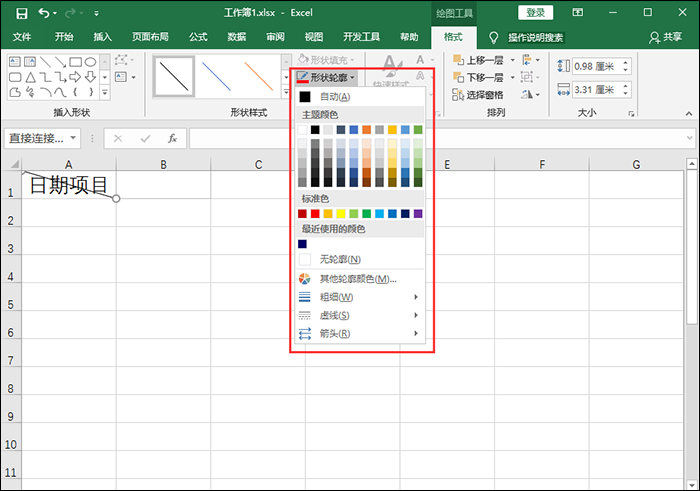Viewport: 700px width, 491px height.
Task: Expand the shapes gallery more arrow
Action: (x=105, y=92)
